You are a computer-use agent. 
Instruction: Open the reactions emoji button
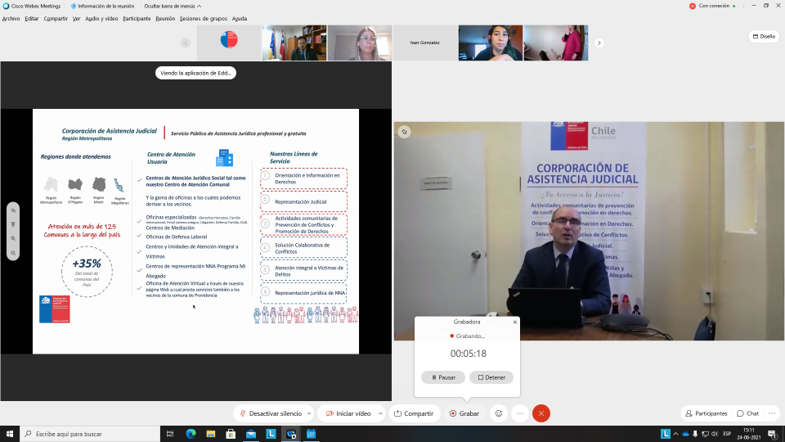[x=499, y=413]
